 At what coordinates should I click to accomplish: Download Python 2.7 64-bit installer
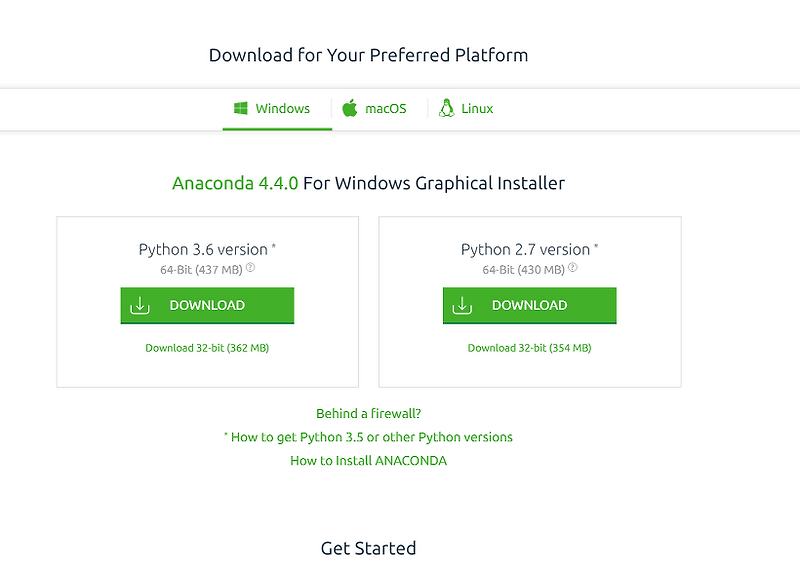tap(530, 305)
